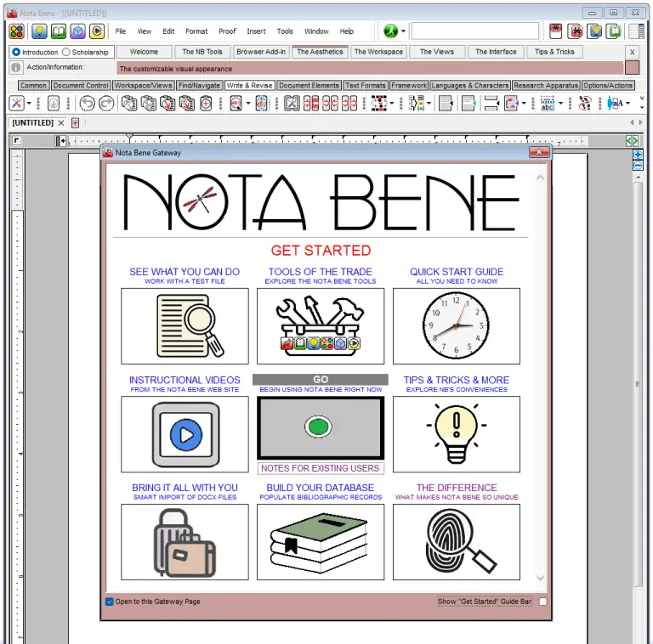This screenshot has width=653, height=644.
Task: Click the light bulb icon beside File menu
Action: (39, 31)
